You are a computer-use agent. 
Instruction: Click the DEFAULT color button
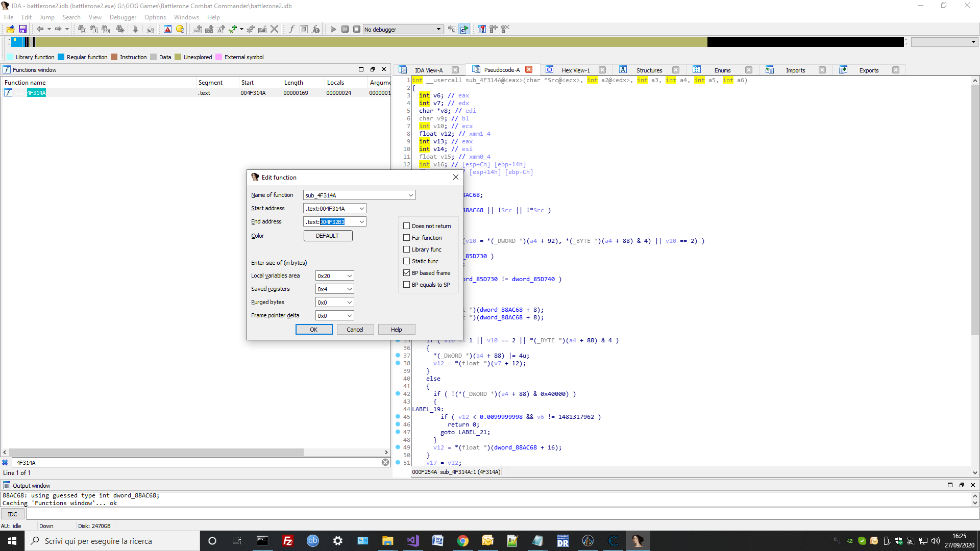[328, 236]
